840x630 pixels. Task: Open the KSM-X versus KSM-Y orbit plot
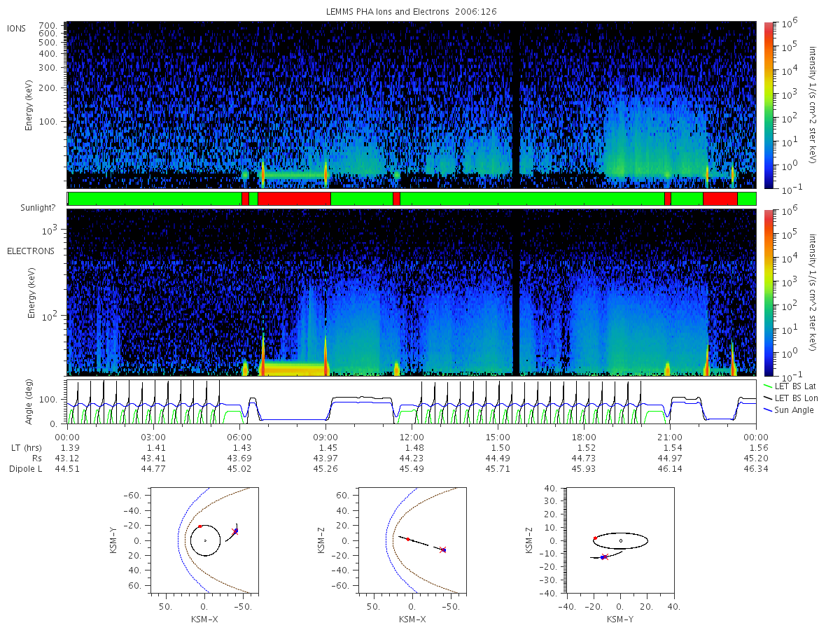click(x=204, y=540)
